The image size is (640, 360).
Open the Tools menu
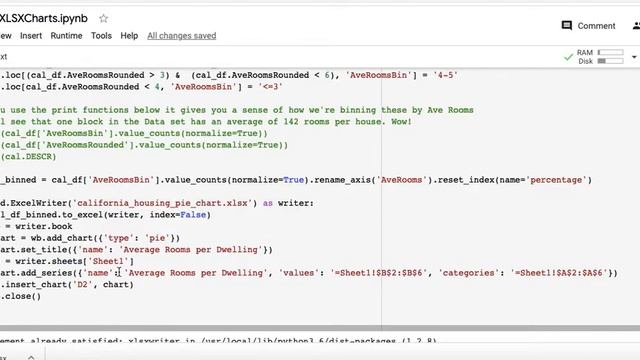tap(101, 36)
